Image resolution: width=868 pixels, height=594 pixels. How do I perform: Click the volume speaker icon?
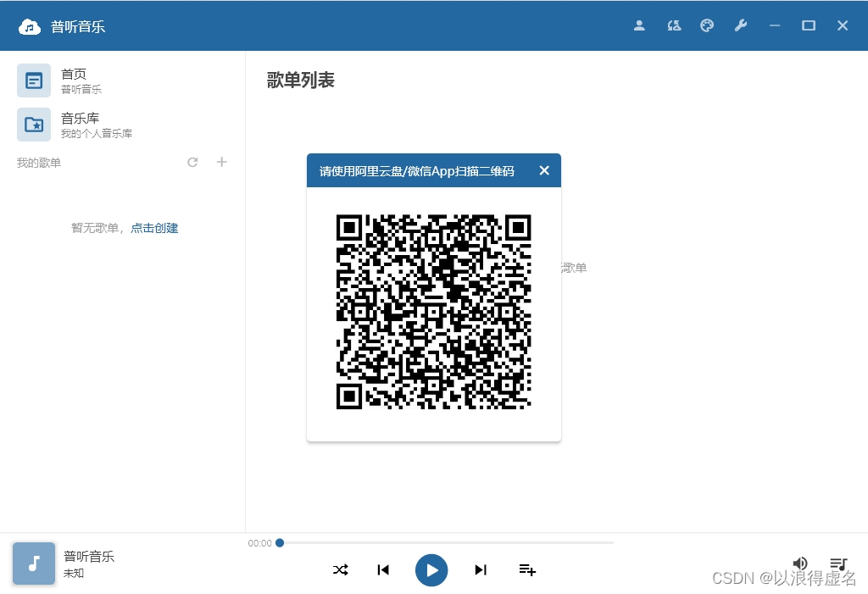tap(800, 563)
